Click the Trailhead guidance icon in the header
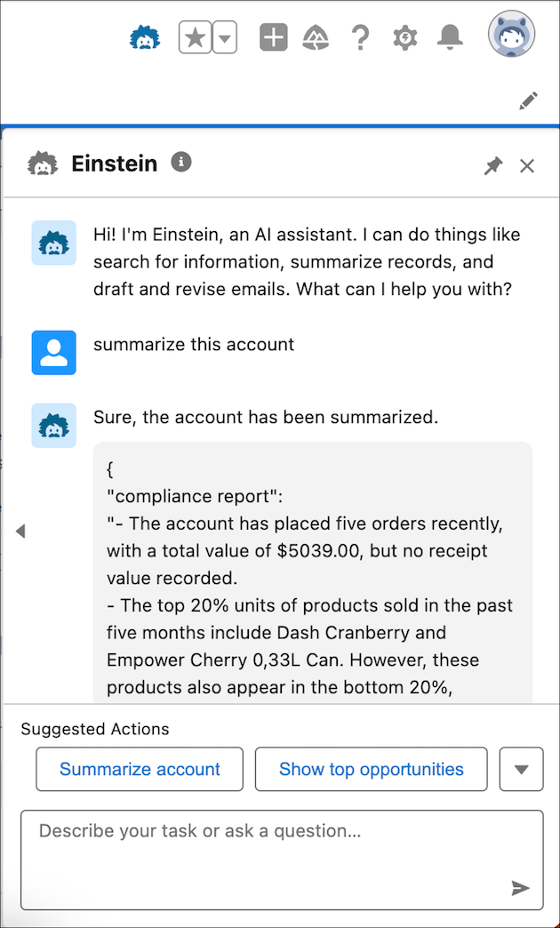Image resolution: width=560 pixels, height=928 pixels. 316,37
